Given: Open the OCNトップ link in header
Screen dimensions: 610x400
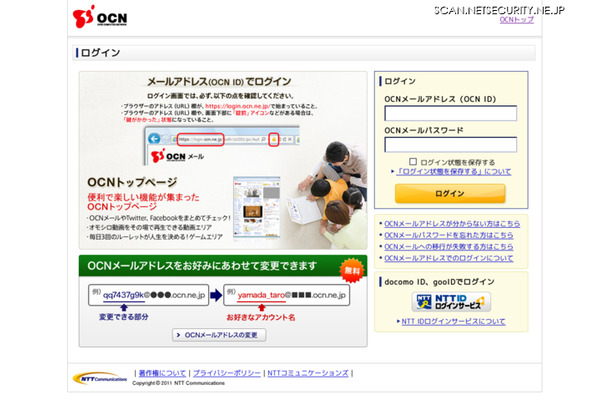Looking at the screenshot, I should tap(517, 19).
